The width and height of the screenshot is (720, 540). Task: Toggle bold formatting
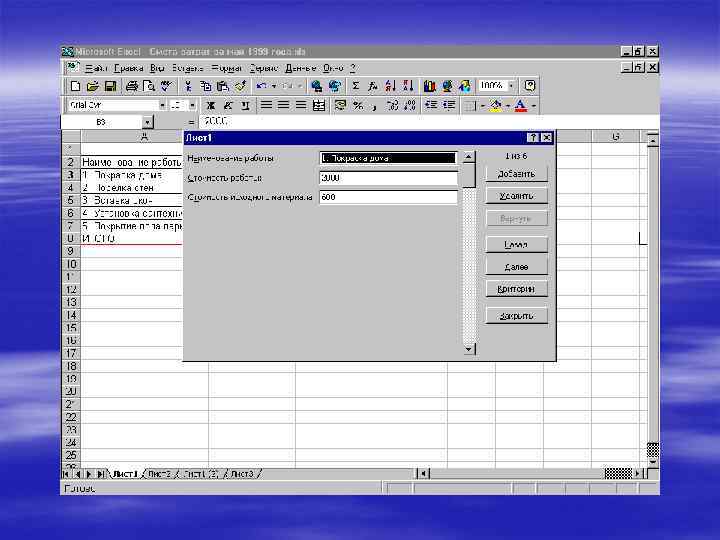(x=210, y=106)
